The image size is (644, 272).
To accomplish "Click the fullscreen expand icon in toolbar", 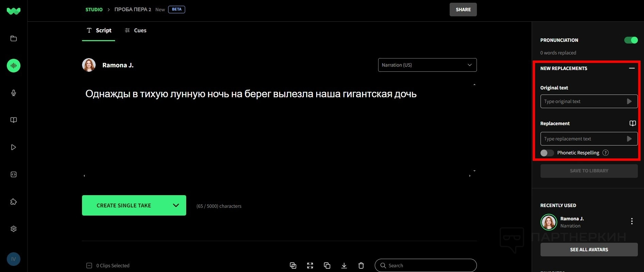I will (x=310, y=266).
